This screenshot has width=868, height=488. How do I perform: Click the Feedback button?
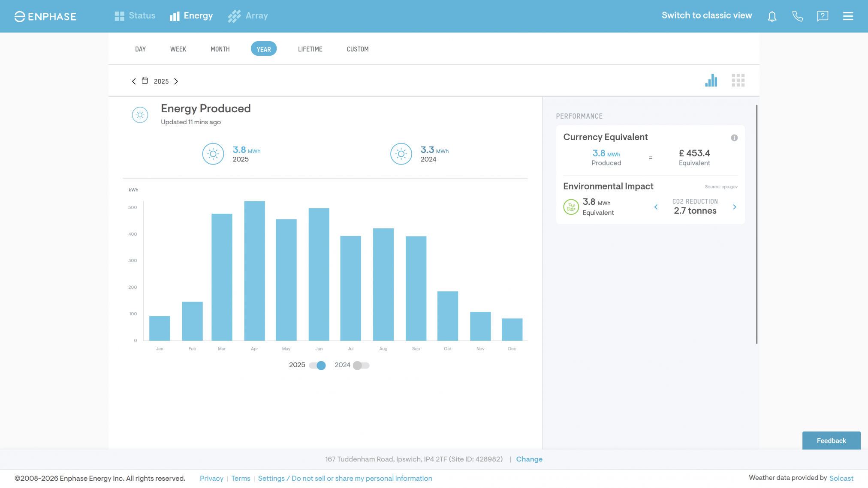pyautogui.click(x=831, y=440)
